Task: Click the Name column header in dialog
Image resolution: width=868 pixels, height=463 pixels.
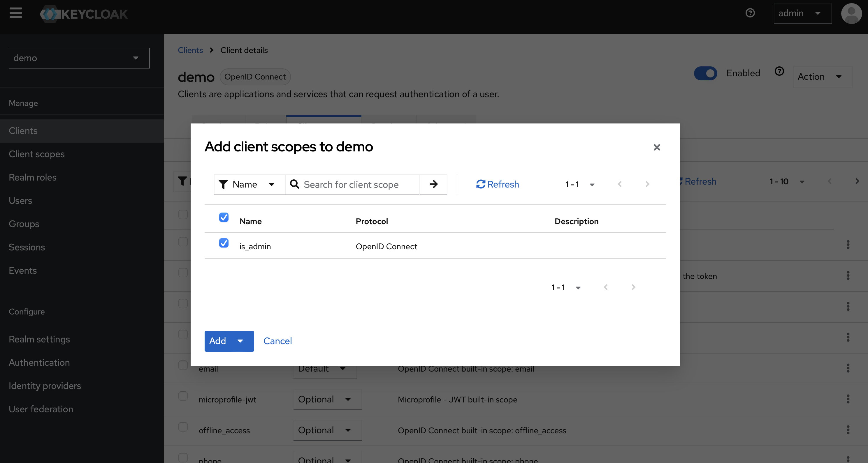Action: click(251, 221)
